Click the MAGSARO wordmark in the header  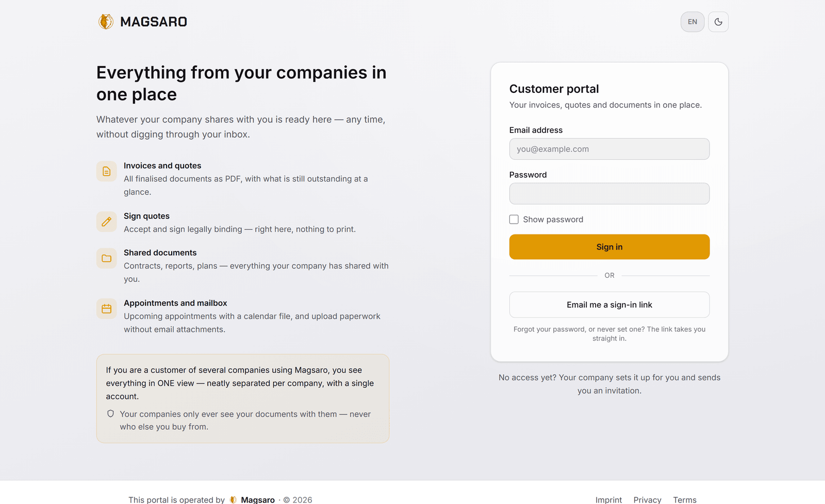(154, 22)
